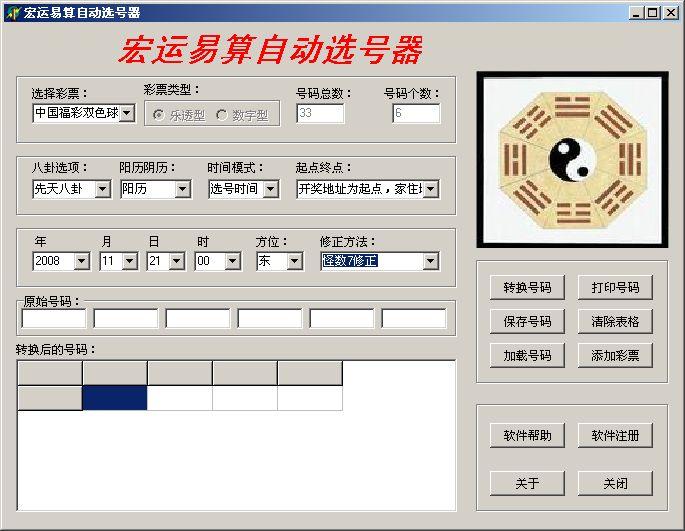Click the 保存号码 button
This screenshot has height=531, width=685.
pyautogui.click(x=527, y=321)
